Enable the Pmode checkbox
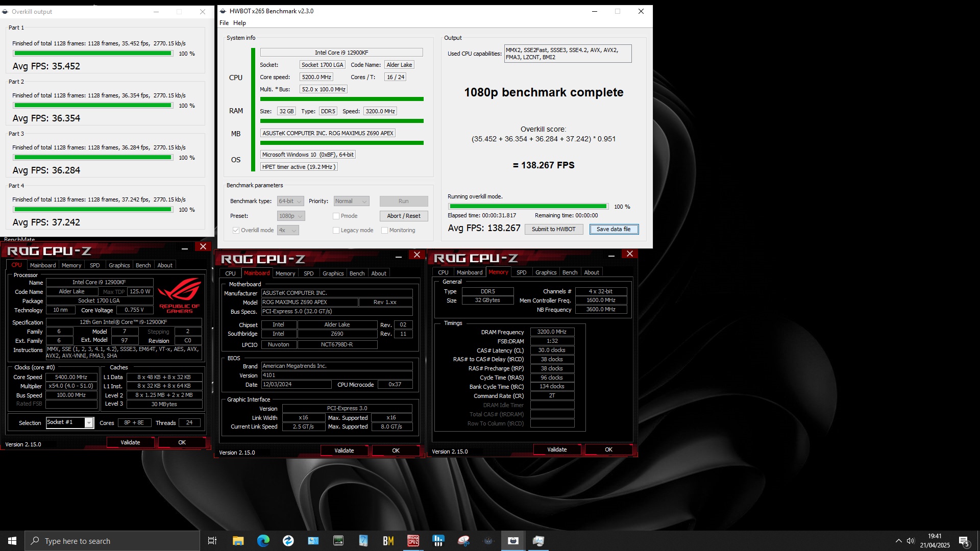 pos(336,216)
